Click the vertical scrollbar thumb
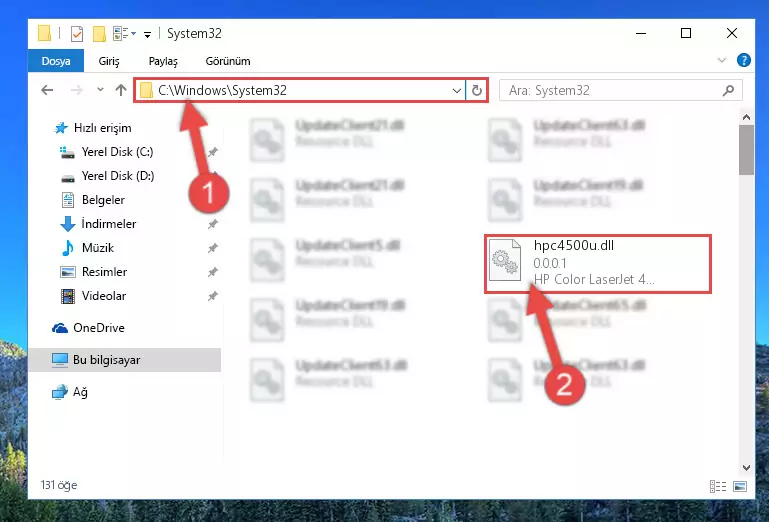 coord(746,150)
